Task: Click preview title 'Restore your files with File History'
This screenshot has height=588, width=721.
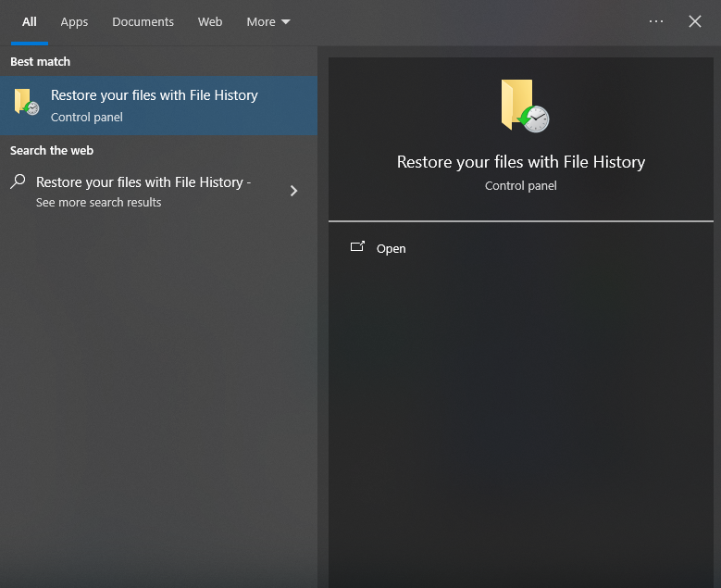Action: [521, 162]
